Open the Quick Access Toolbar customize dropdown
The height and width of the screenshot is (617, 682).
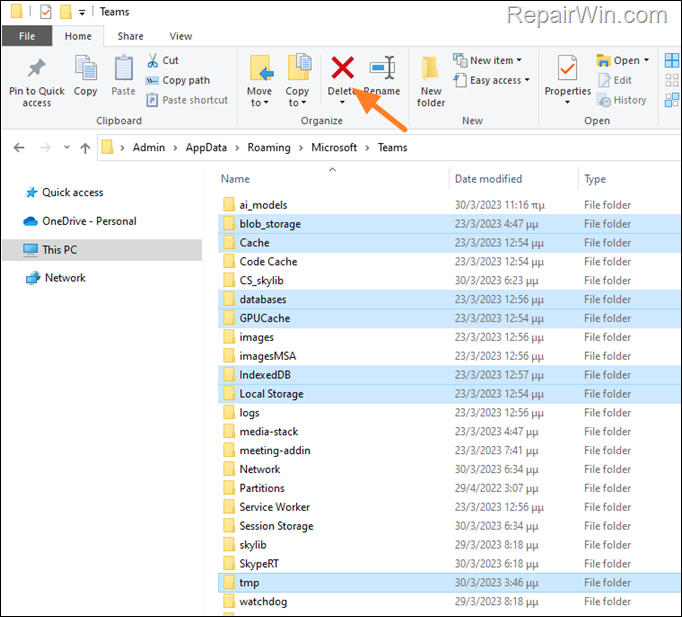82,13
